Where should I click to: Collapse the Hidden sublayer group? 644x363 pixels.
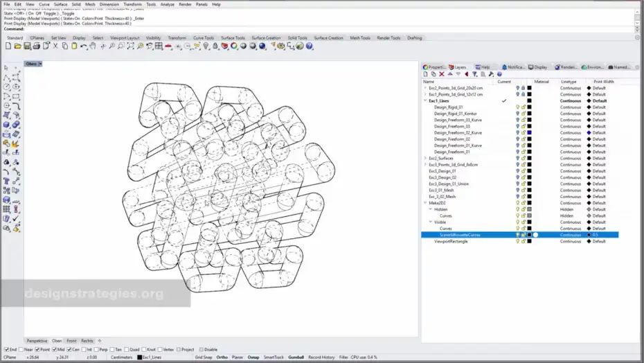point(431,209)
